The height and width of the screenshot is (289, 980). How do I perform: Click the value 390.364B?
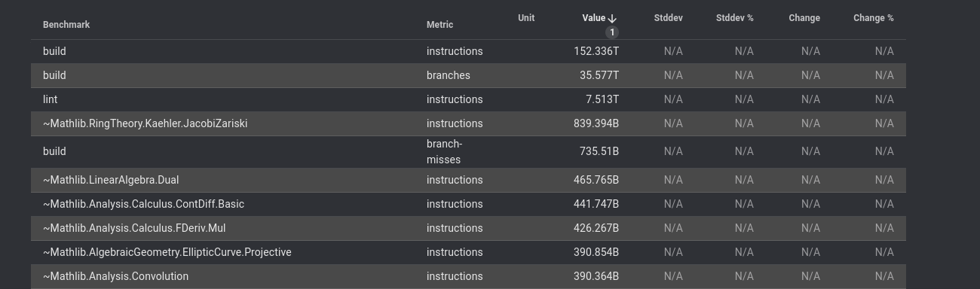[596, 276]
